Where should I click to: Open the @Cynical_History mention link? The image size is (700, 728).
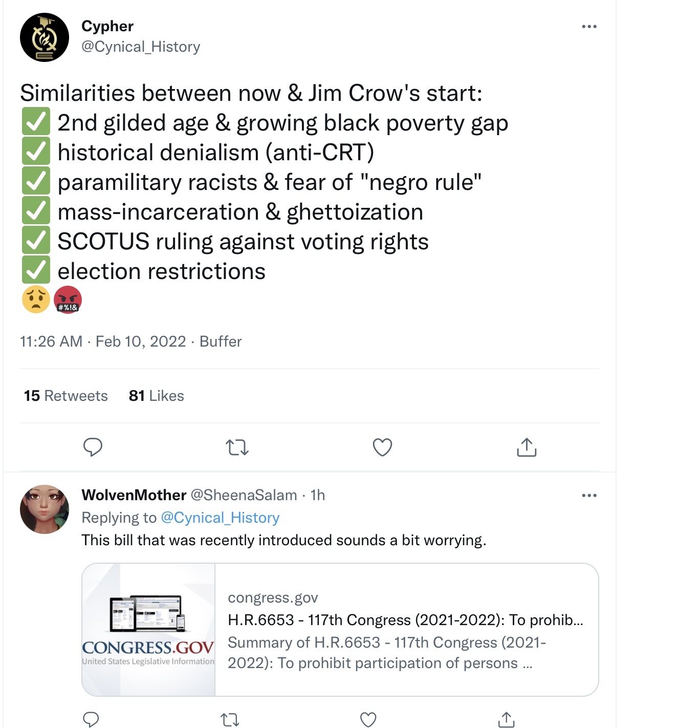[220, 518]
